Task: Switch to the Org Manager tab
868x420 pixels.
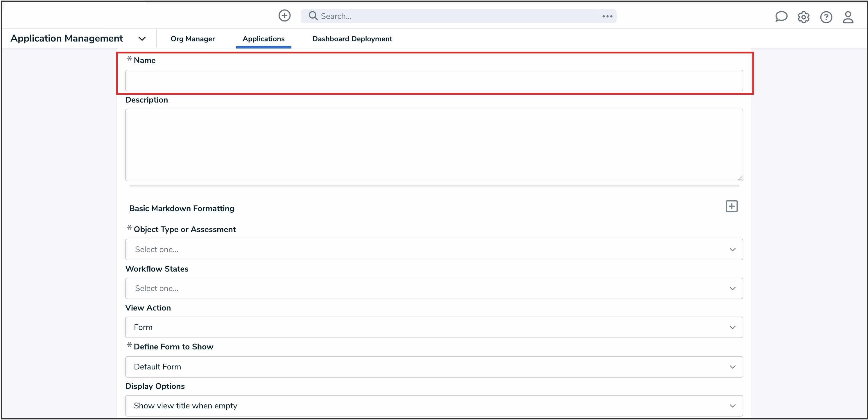Action: 192,39
